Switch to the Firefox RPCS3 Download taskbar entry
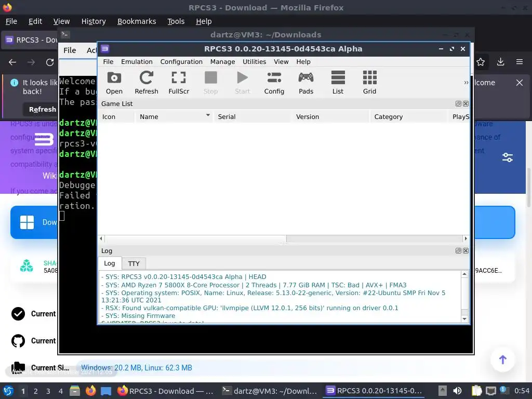The width and height of the screenshot is (532, 399). click(x=166, y=391)
